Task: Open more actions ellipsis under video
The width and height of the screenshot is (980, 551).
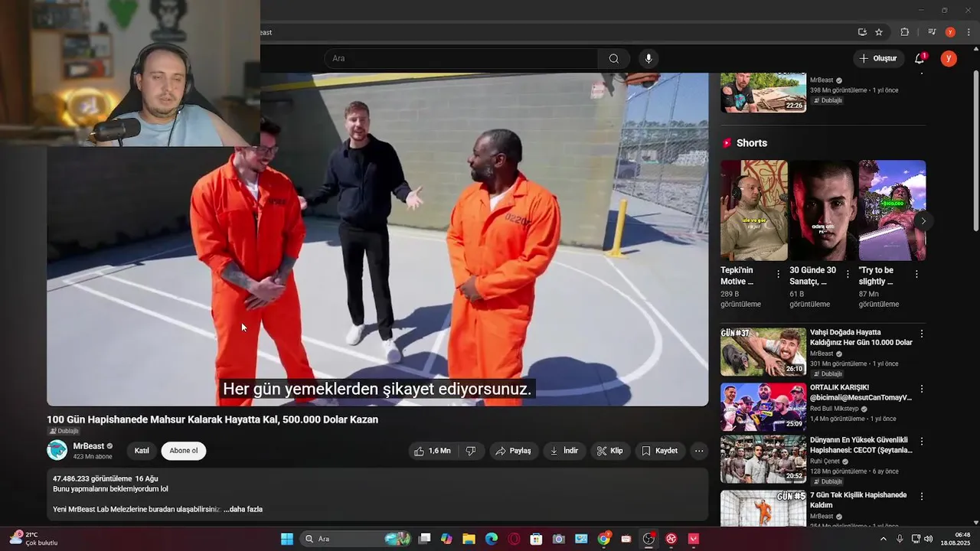Action: pos(699,451)
